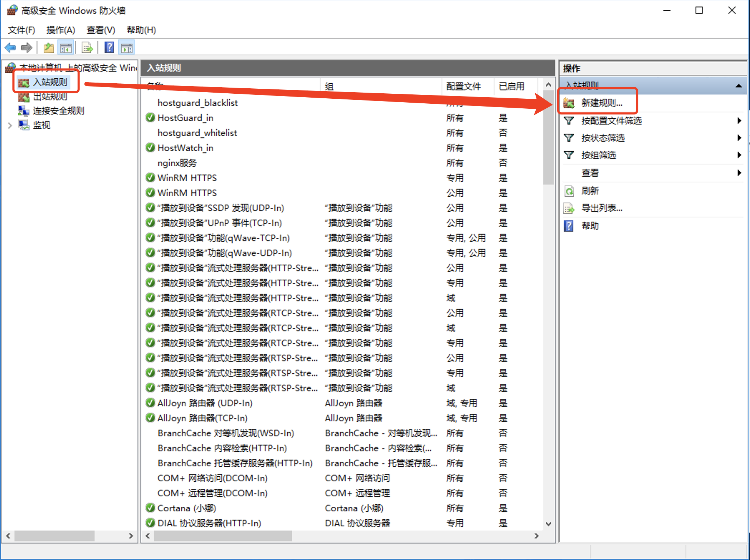
Task: Click 按组筛选 action
Action: tap(598, 155)
